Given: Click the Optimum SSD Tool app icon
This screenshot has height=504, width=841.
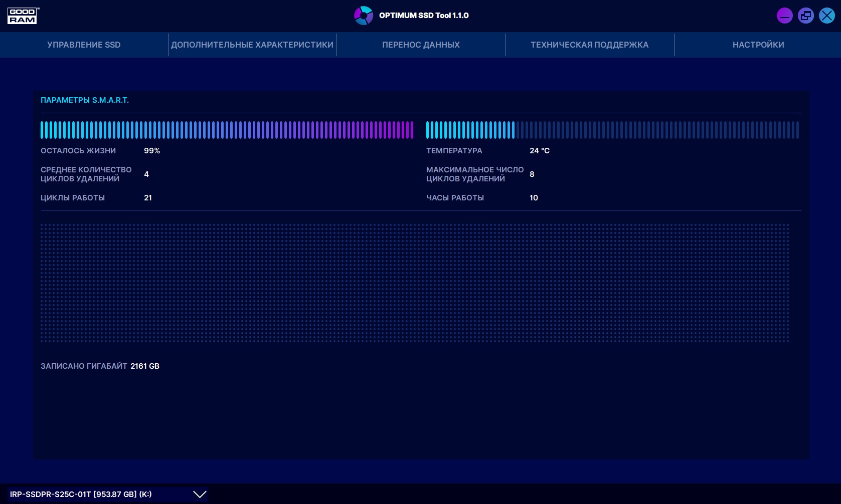Looking at the screenshot, I should (x=363, y=16).
